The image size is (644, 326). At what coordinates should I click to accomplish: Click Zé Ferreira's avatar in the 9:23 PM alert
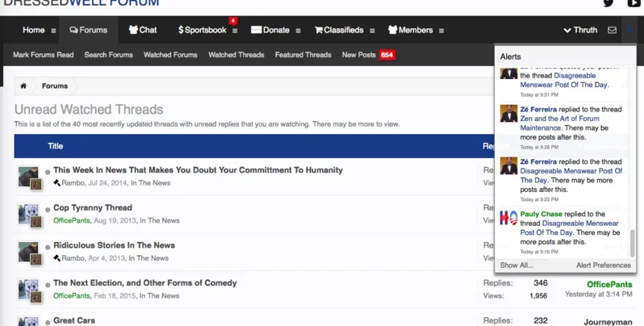[508, 165]
